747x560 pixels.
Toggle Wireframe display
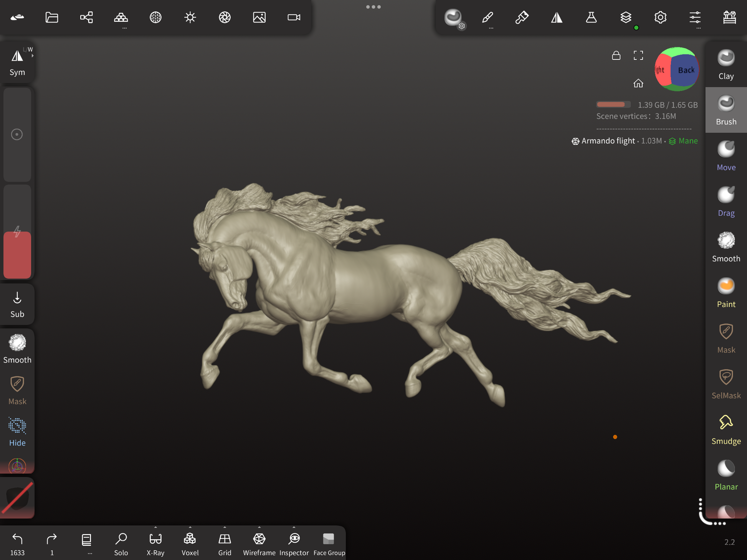[x=259, y=543]
